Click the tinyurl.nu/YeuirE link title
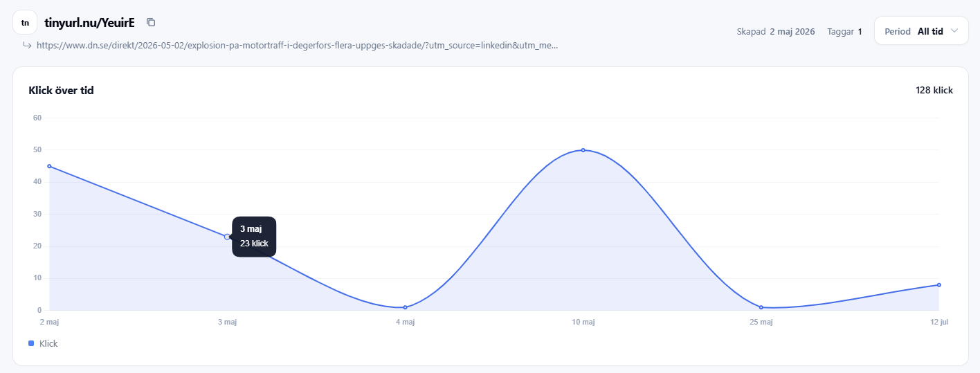 [89, 22]
